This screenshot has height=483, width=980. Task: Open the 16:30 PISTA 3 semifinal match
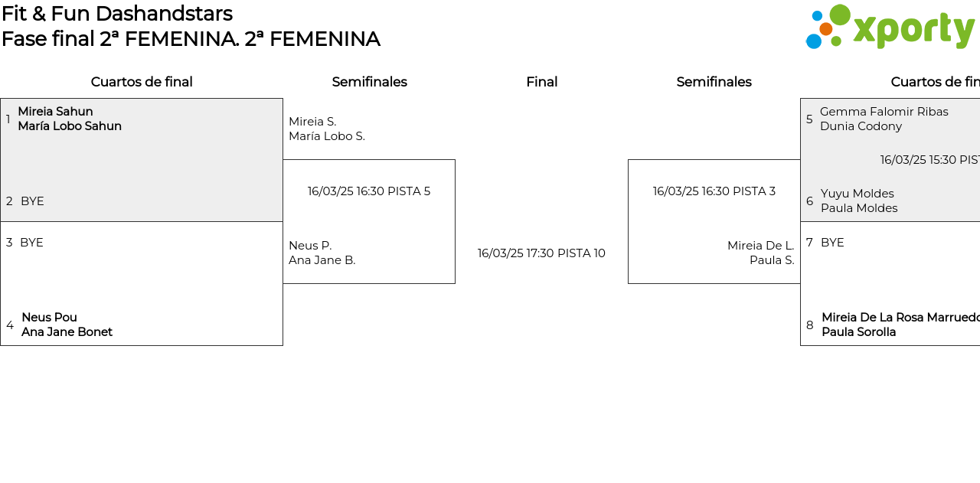(714, 191)
